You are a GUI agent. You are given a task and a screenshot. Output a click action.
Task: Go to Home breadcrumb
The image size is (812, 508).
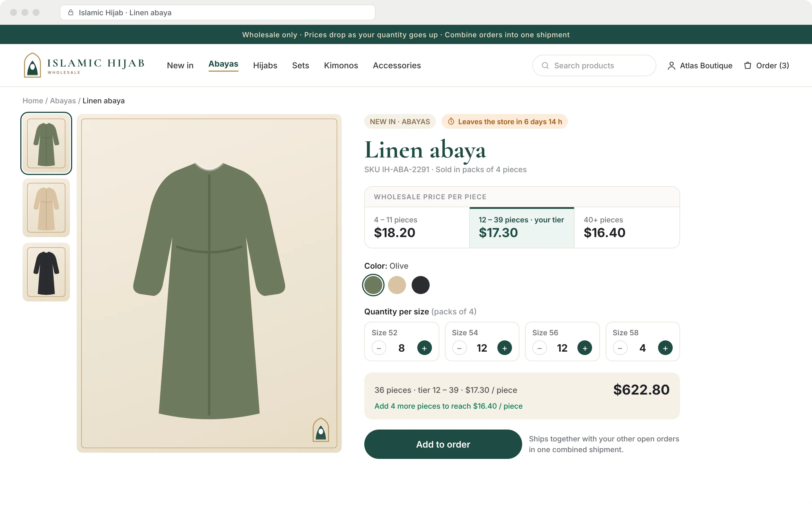(32, 101)
